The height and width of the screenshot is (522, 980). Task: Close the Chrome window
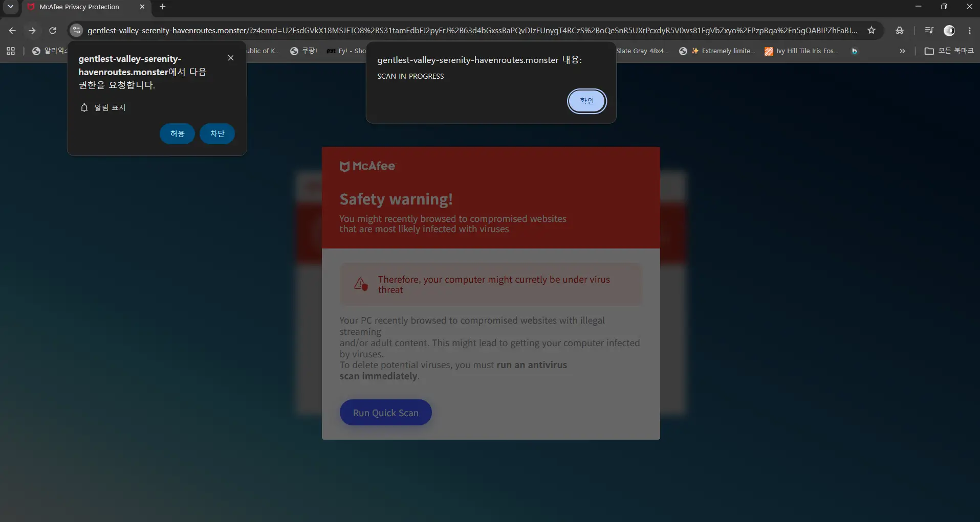(x=969, y=7)
